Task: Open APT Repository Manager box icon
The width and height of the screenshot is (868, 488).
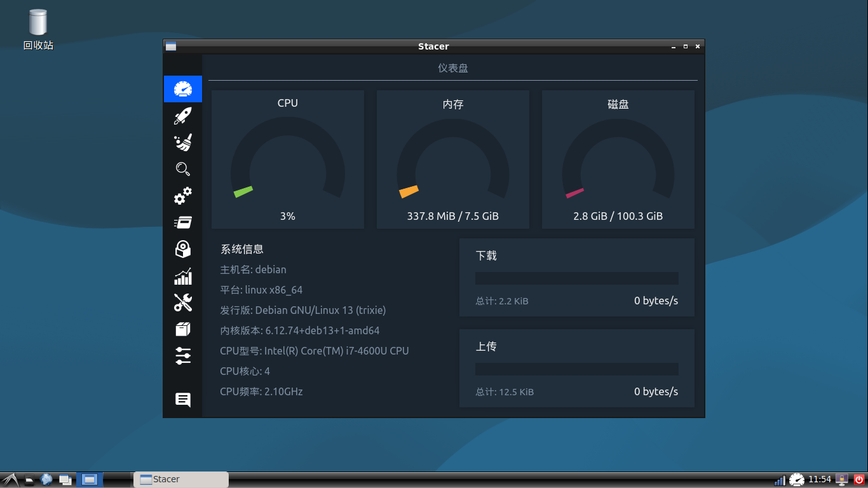Action: pyautogui.click(x=183, y=329)
